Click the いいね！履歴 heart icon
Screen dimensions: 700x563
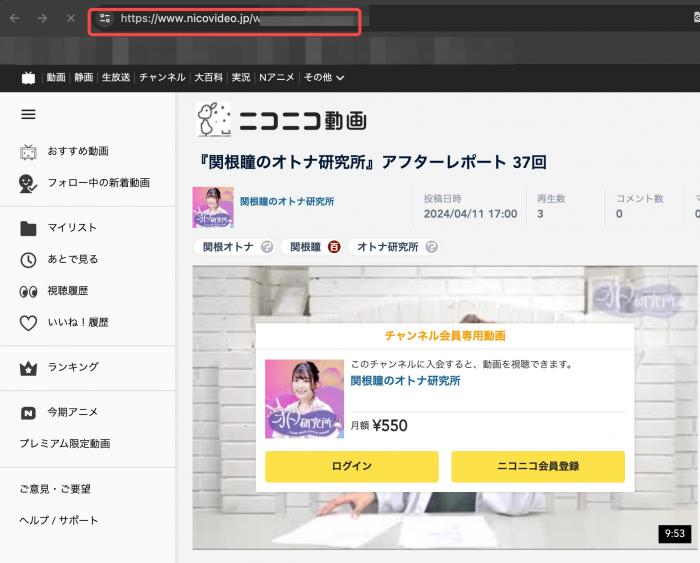pos(28,323)
